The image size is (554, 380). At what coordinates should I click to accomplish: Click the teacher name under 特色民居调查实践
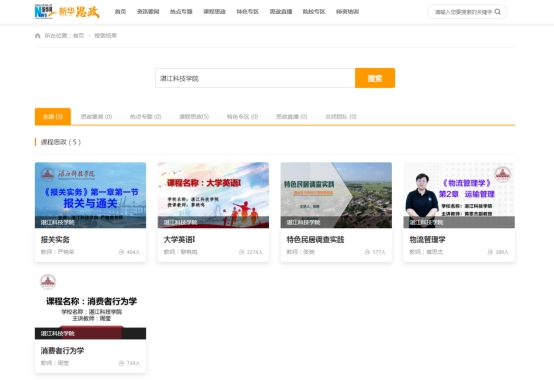tap(309, 252)
